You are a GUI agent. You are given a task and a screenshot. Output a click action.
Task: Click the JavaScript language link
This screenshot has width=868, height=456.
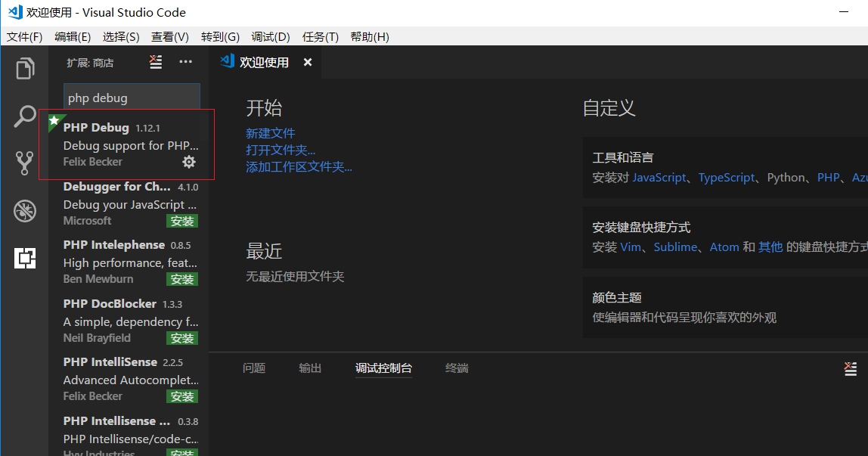(x=659, y=178)
